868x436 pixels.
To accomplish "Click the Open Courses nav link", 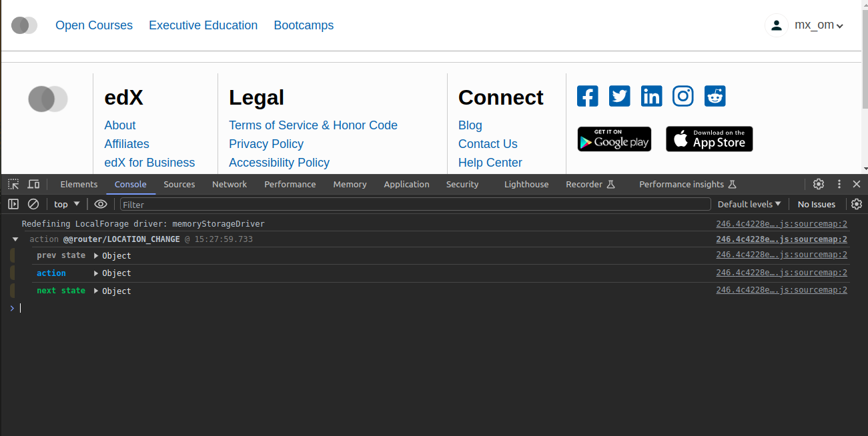I will [x=94, y=25].
